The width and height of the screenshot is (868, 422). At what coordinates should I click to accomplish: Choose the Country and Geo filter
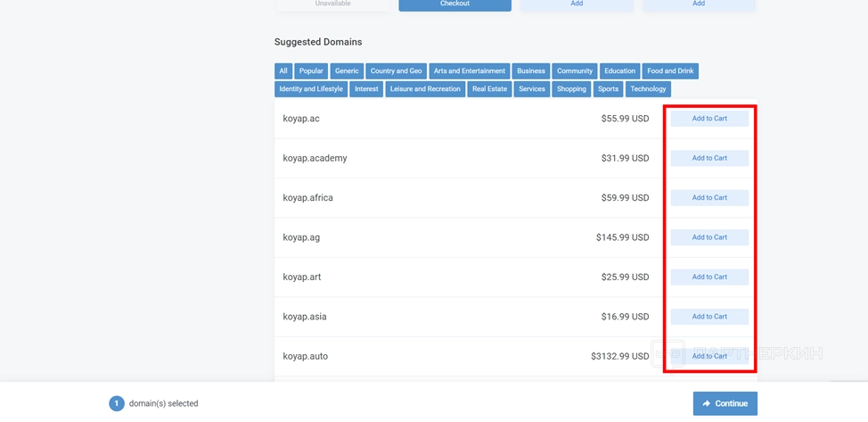[396, 71]
